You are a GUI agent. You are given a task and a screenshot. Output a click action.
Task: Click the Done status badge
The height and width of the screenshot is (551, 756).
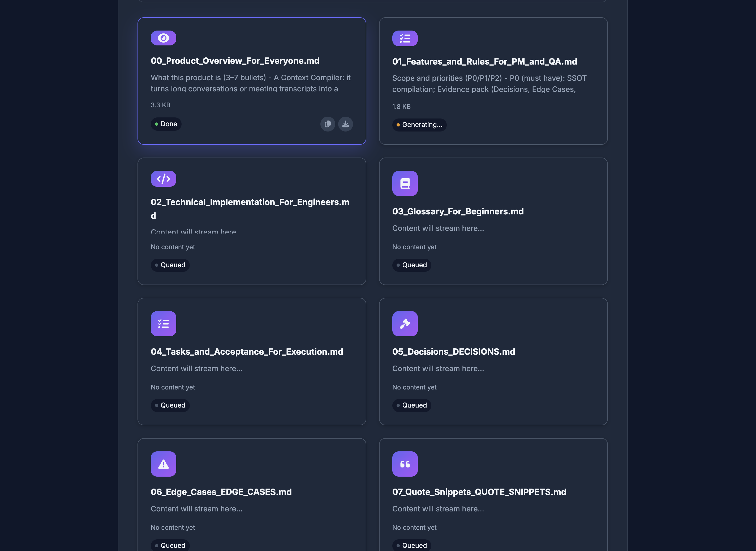166,124
